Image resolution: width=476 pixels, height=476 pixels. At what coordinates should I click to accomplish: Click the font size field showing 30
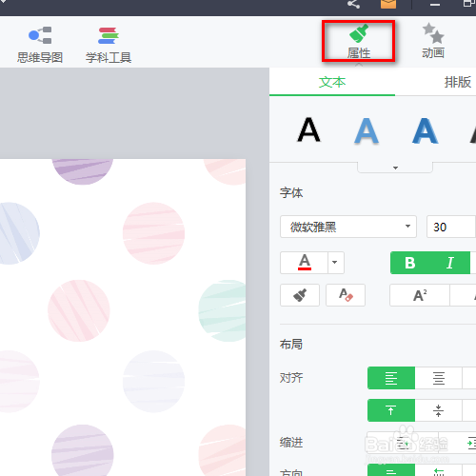(451, 227)
